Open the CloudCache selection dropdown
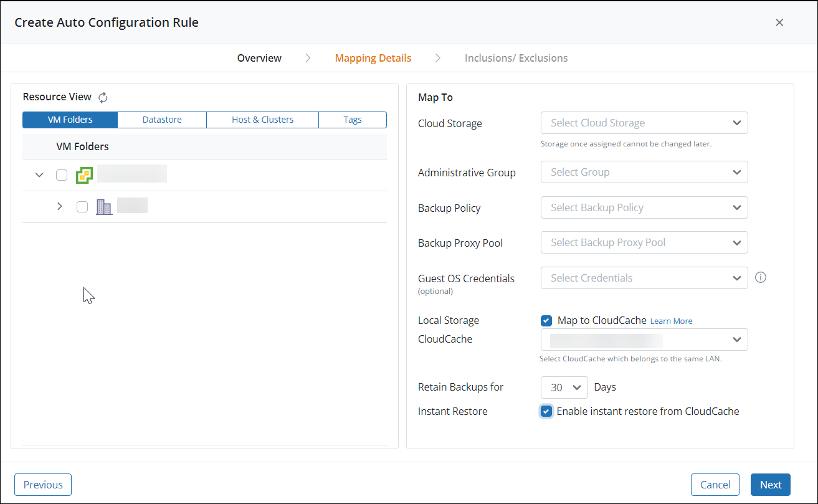Screen dimensions: 818x504 point(644,340)
